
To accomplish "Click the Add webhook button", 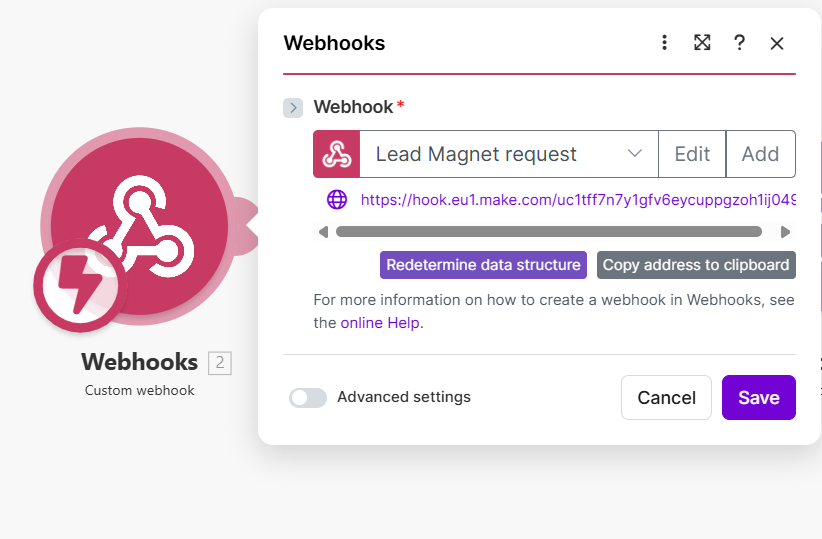I will click(760, 154).
